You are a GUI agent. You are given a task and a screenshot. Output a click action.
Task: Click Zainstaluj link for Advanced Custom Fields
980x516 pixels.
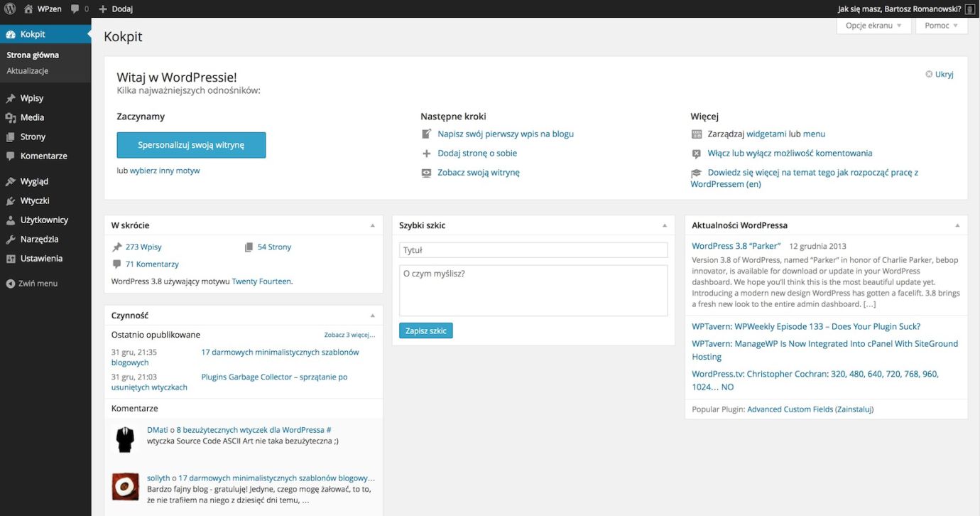tap(854, 409)
